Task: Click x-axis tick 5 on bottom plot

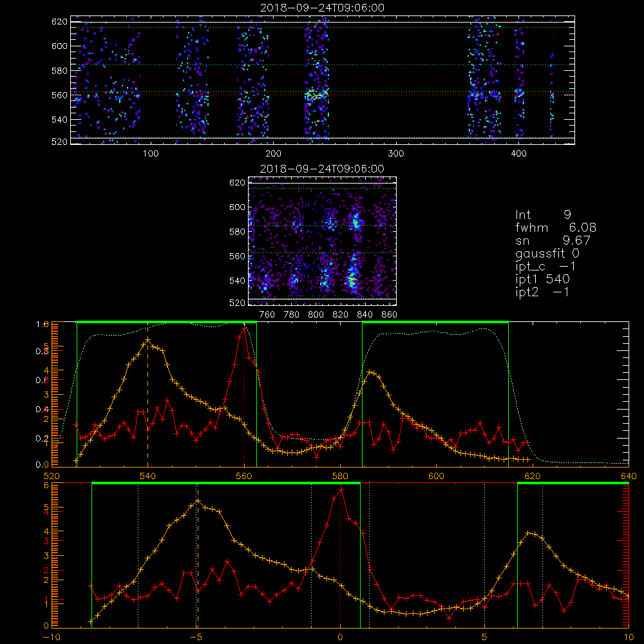Action: pos(485,638)
